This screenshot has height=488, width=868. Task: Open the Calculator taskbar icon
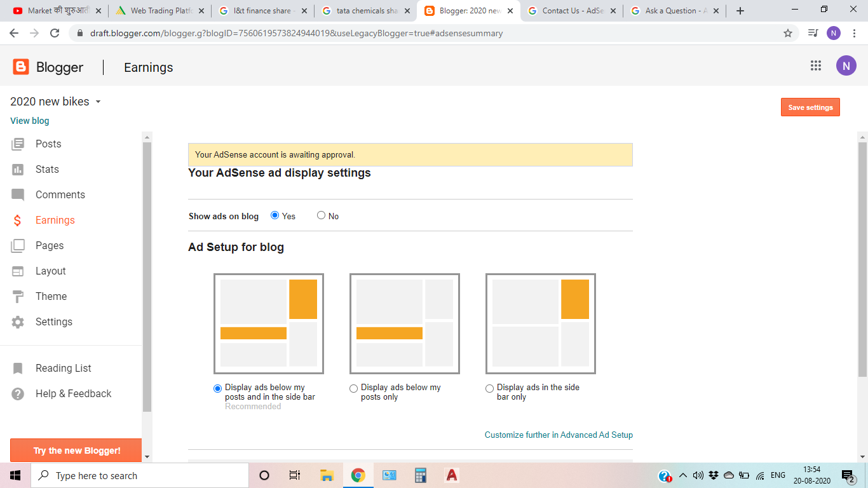click(x=420, y=475)
